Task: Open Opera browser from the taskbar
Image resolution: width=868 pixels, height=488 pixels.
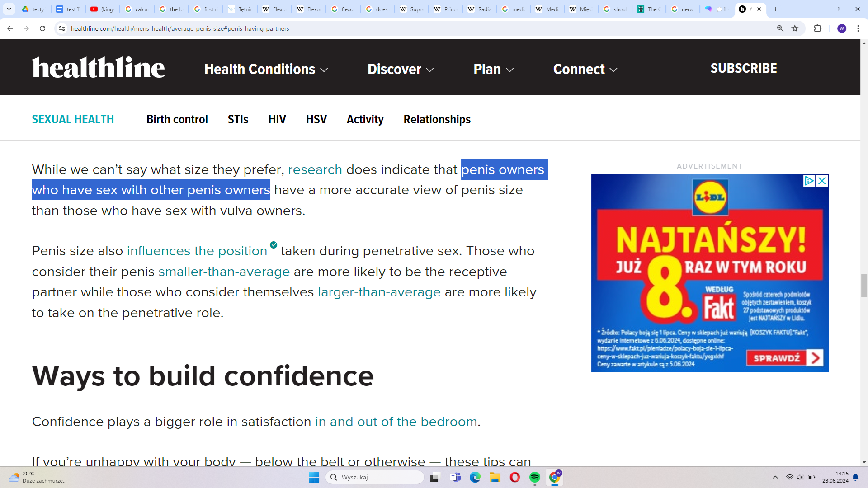Action: (515, 477)
